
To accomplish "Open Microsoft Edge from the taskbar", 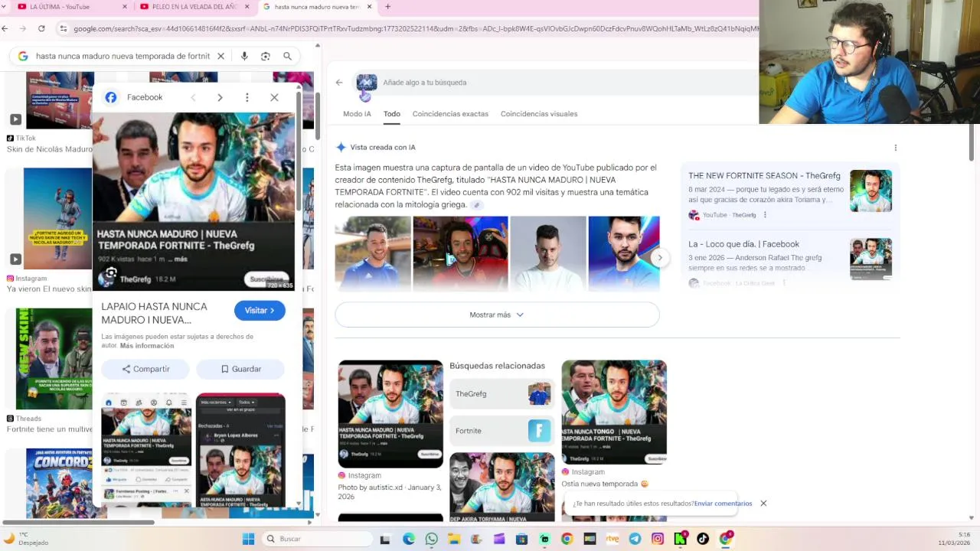I will tap(409, 539).
